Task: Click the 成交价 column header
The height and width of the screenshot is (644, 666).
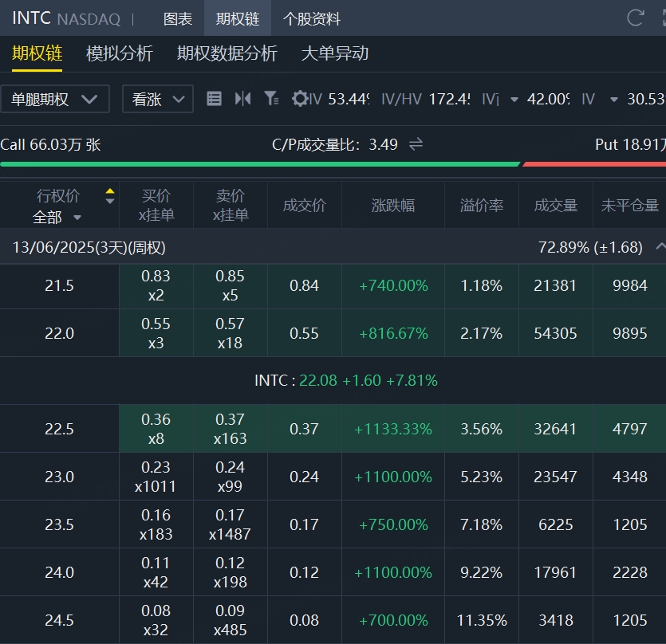Action: 305,206
